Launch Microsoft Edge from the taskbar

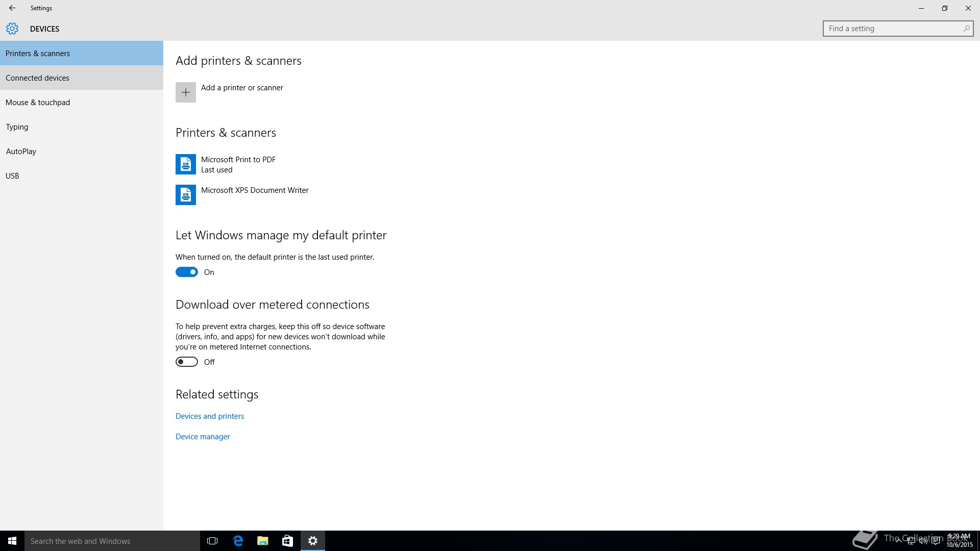click(x=238, y=541)
